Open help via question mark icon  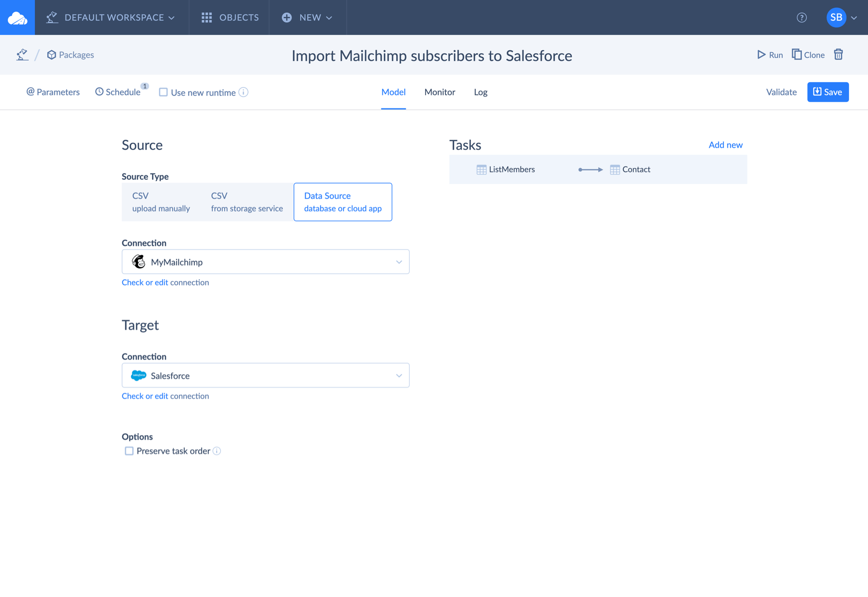(x=801, y=18)
